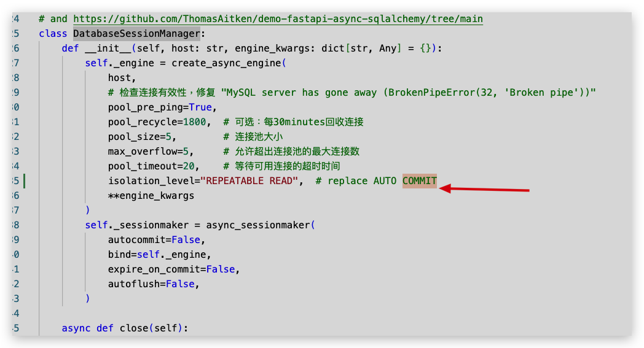
Task: Open the GitHub demo-fastapi-async-sqlalchemy link
Action: [x=278, y=19]
